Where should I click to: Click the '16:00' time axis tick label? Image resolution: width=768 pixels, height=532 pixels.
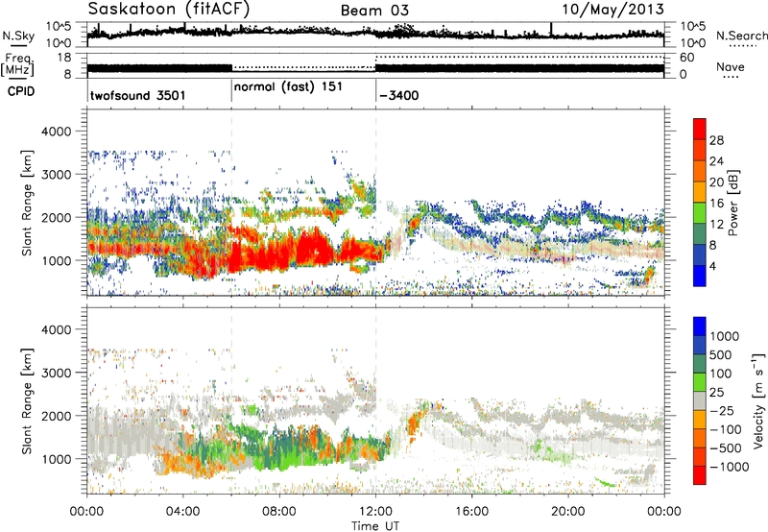point(471,512)
